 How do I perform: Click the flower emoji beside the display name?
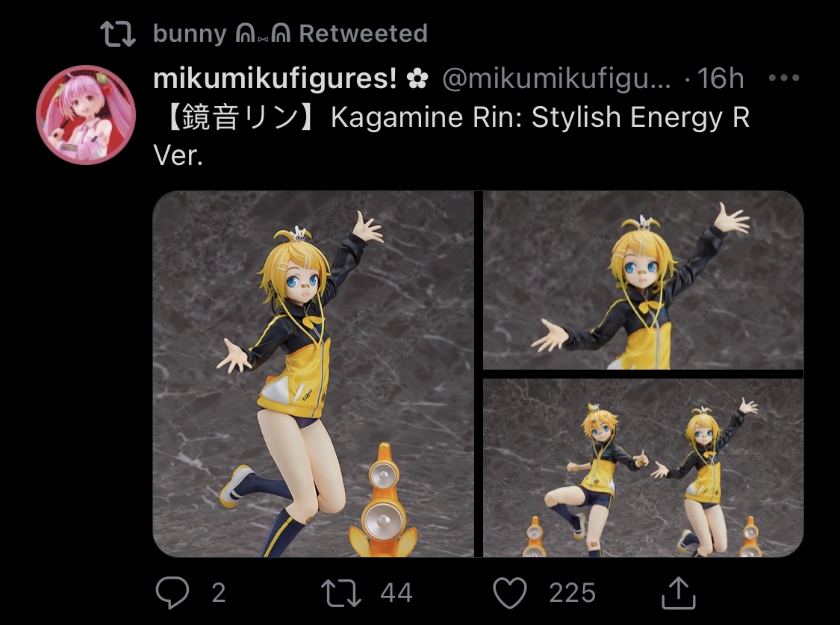click(x=417, y=79)
